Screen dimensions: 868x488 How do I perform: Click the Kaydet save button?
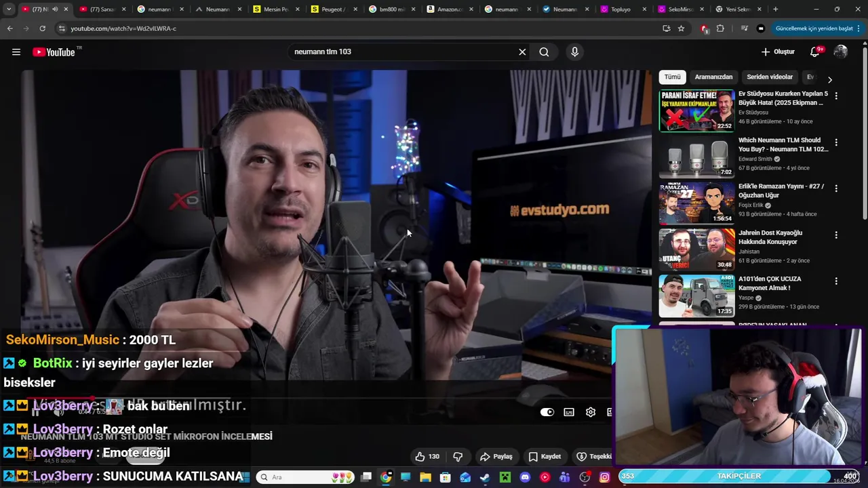(x=545, y=457)
